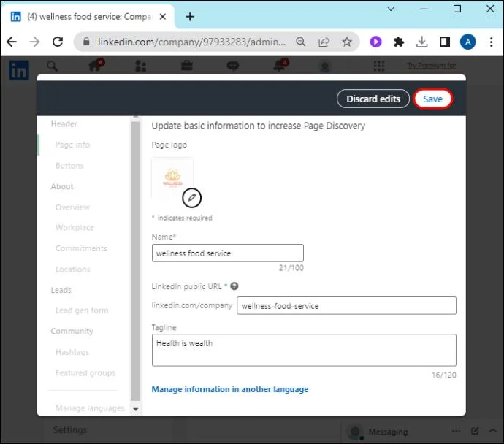Open tab search chevron dropdown

(391, 9)
